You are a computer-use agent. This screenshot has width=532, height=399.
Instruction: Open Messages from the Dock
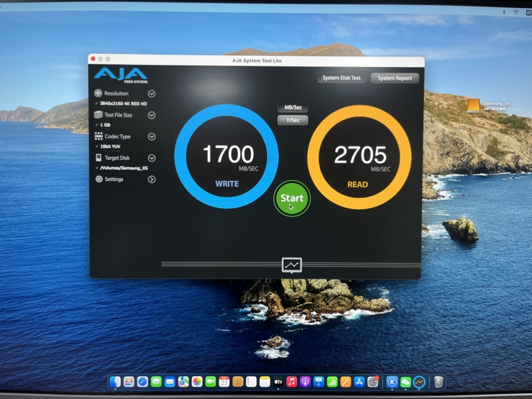click(x=156, y=382)
